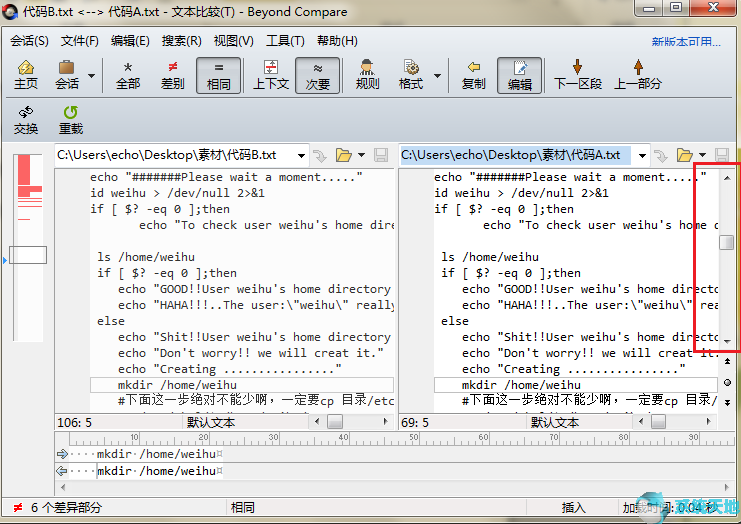Screen dimensions: 741x524
Task: Click the circle marker button below scrollbar
Action: click(x=727, y=382)
